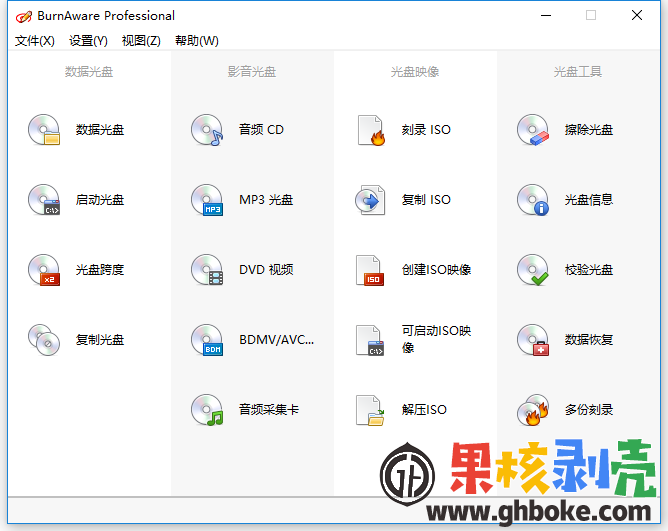Click the 复制光盘 label text
The image size is (668, 531).
[x=100, y=340]
